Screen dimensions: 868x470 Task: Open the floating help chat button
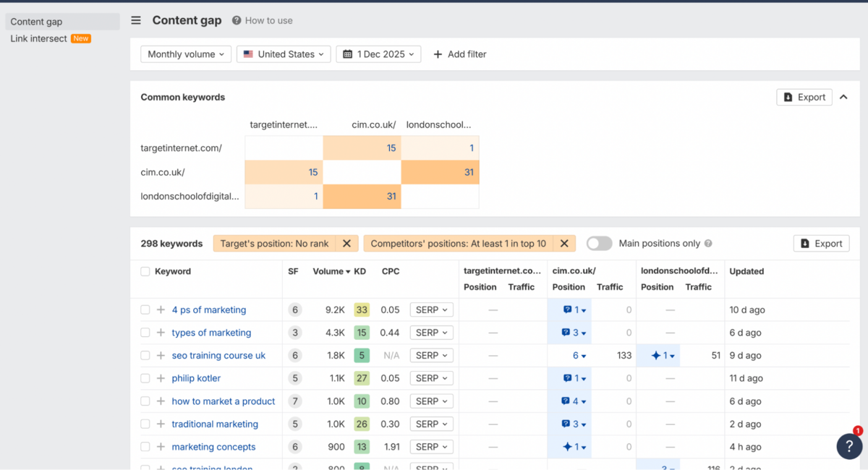849,446
